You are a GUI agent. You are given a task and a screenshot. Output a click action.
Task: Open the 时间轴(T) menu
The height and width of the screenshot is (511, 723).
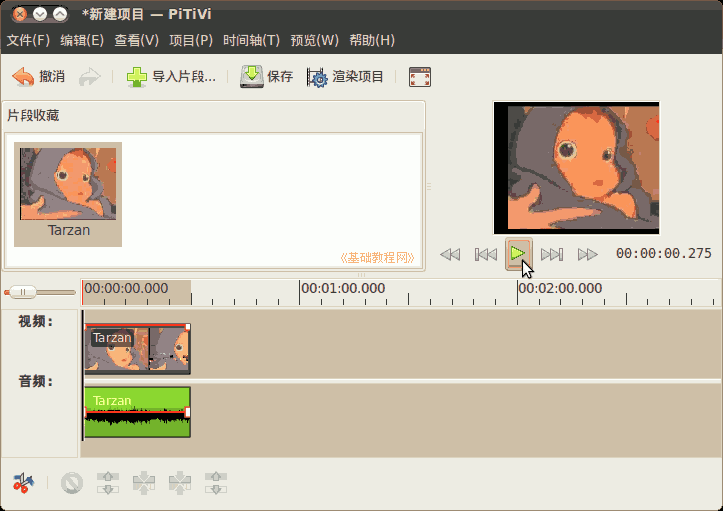(x=251, y=40)
